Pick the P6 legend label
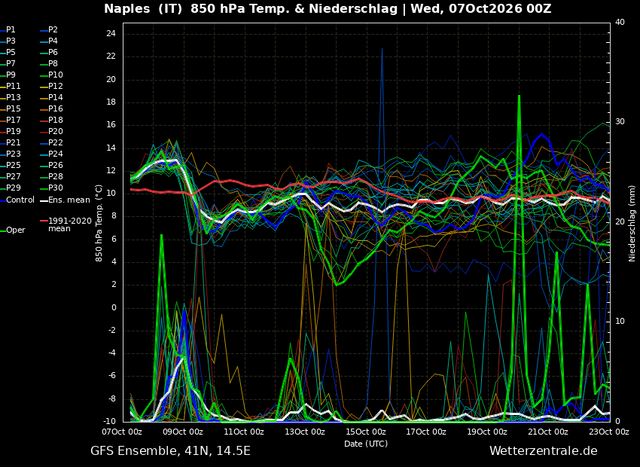Viewport: 640px width, 467px height. coord(53,52)
